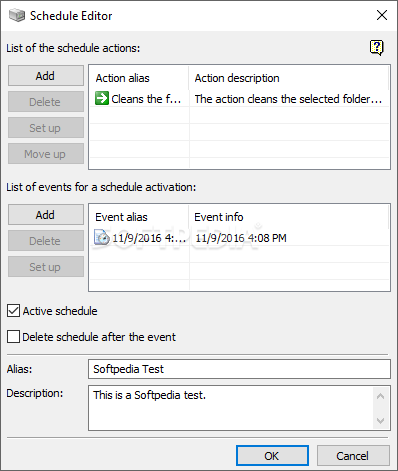Image resolution: width=398 pixels, height=471 pixels.
Task: Click the Description scrollbar up arrow
Action: (x=380, y=396)
